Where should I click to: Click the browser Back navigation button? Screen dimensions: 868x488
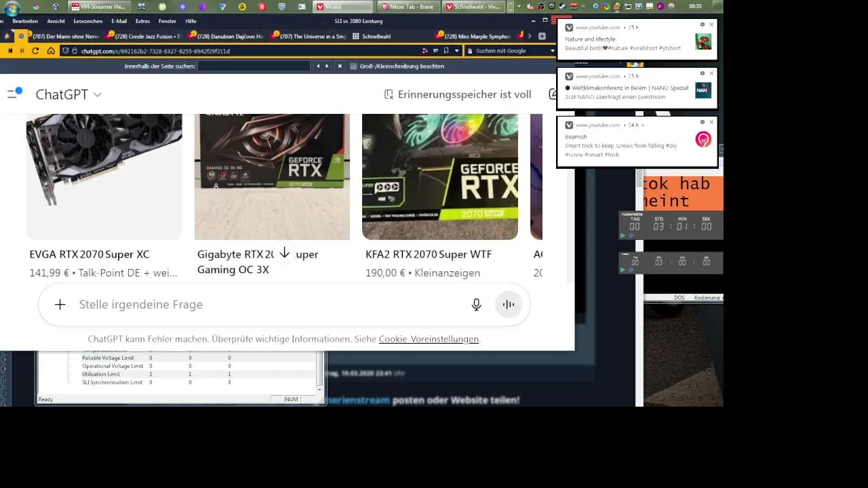[x=10, y=51]
